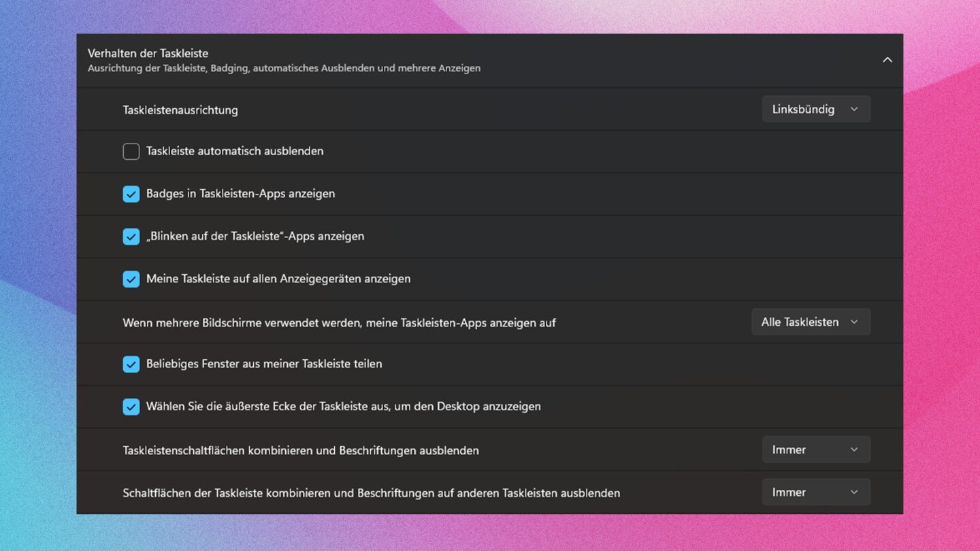
Task: Click chevron of Immer dropdown for Taskleistenschaltflächen kombinieren
Action: 854,450
